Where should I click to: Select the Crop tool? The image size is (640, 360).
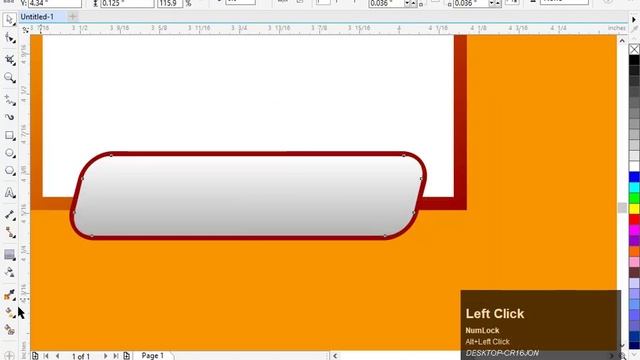(9, 60)
